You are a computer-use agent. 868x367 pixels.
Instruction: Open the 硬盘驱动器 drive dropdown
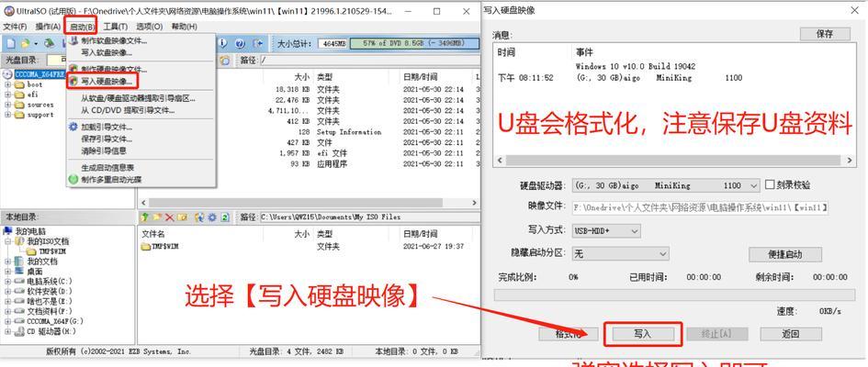[x=752, y=185]
